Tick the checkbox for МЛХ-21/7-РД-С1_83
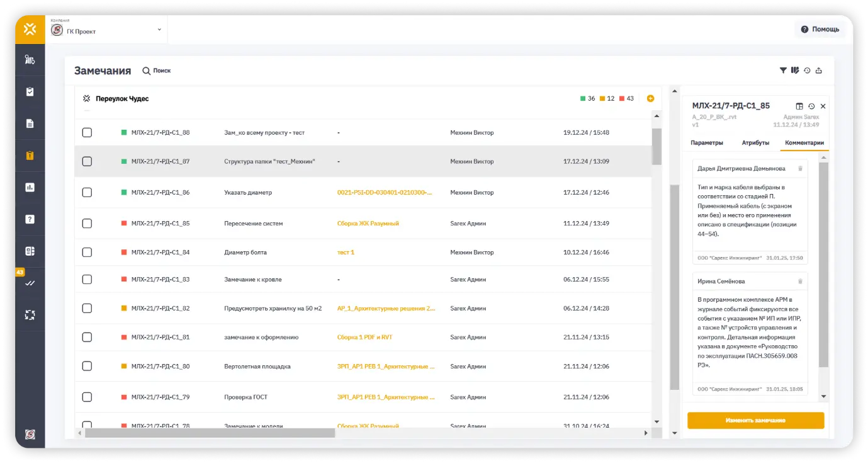The image size is (868, 463). [x=87, y=279]
